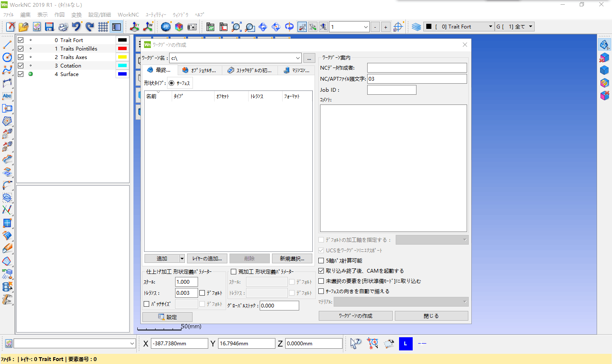The image size is (612, 364).
Task: Click the red color swatch of Traits Pointillés
Action: (122, 48)
